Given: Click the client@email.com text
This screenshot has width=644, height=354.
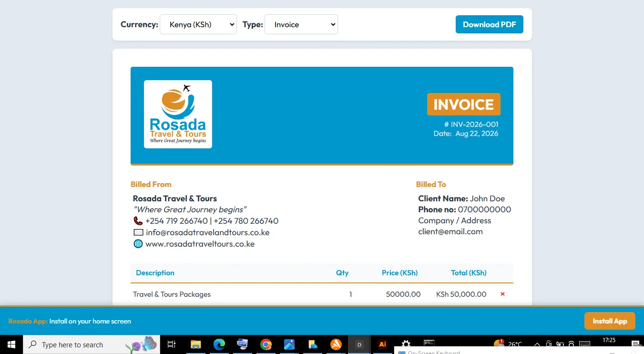Looking at the screenshot, I should [x=450, y=231].
